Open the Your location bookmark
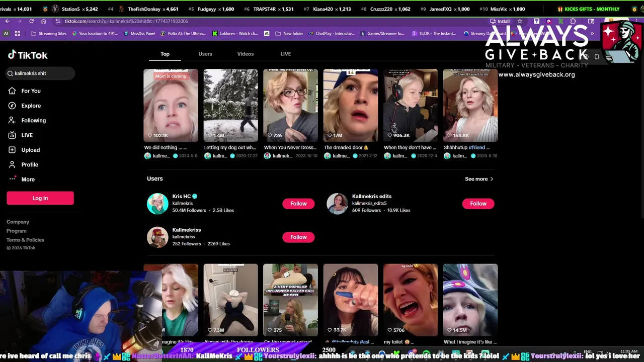Viewport: 644px width, 362px height. [95, 34]
